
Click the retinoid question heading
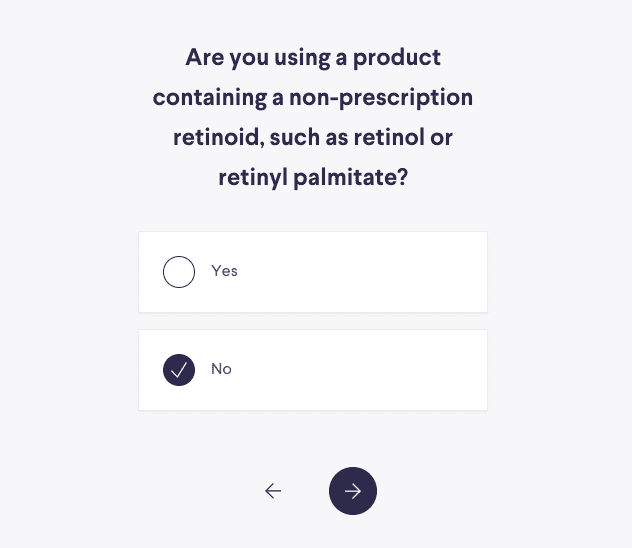(313, 117)
